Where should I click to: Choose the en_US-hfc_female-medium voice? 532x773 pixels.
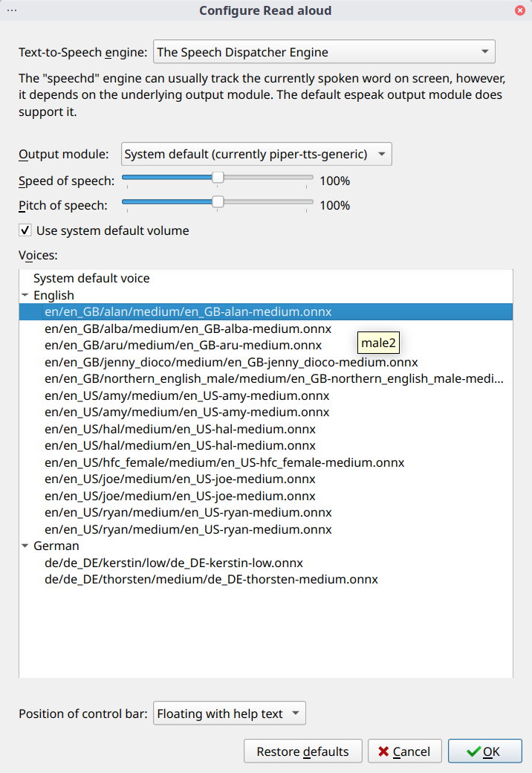224,462
